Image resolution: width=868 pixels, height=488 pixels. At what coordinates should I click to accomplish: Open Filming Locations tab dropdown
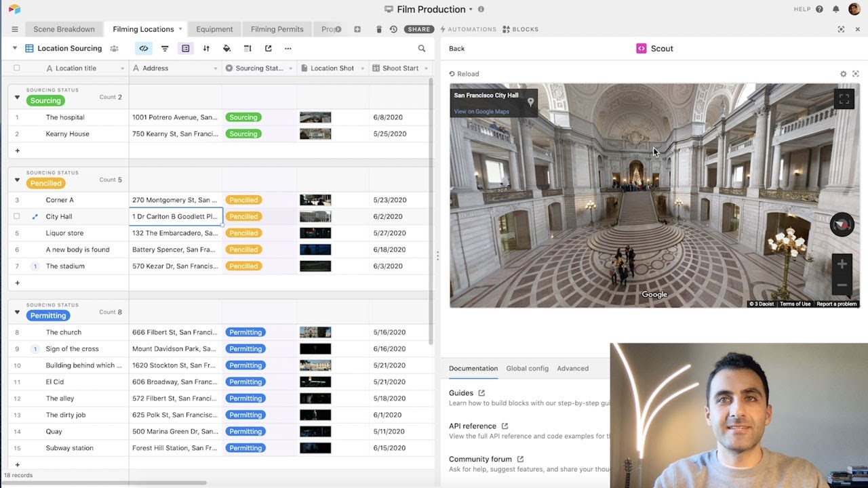click(x=180, y=29)
